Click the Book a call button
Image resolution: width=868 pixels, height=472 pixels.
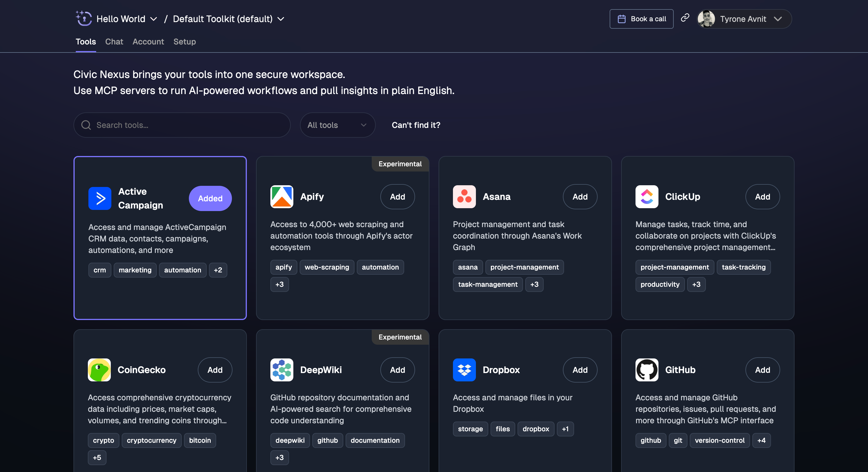(x=641, y=19)
